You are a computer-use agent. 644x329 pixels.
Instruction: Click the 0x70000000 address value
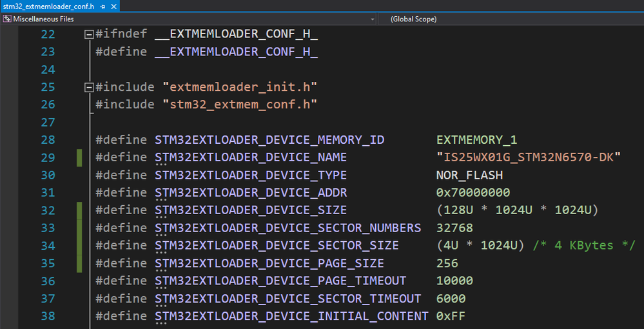pyautogui.click(x=473, y=192)
